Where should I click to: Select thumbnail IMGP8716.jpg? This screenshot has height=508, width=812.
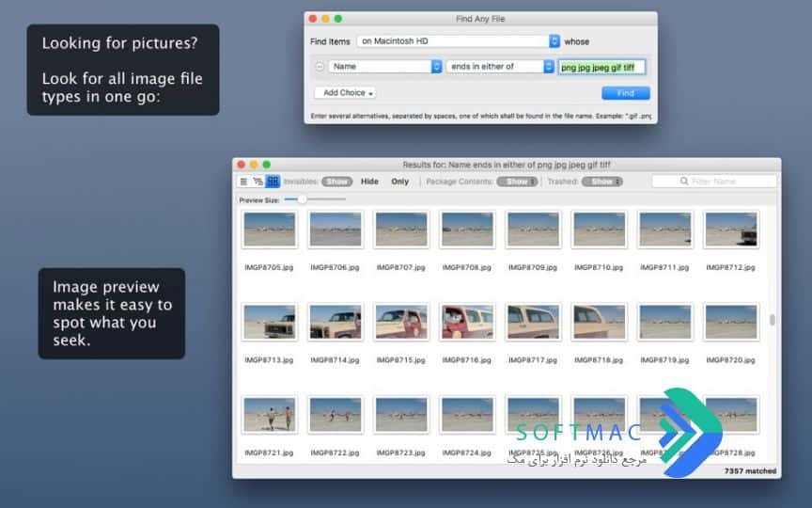tap(466, 322)
